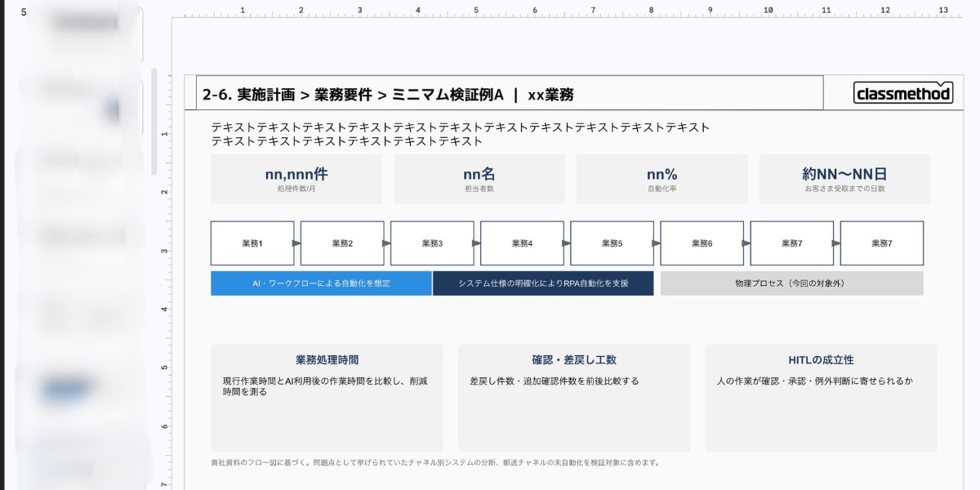Click the nn,nnn件 value
980x490 pixels.
click(x=296, y=174)
